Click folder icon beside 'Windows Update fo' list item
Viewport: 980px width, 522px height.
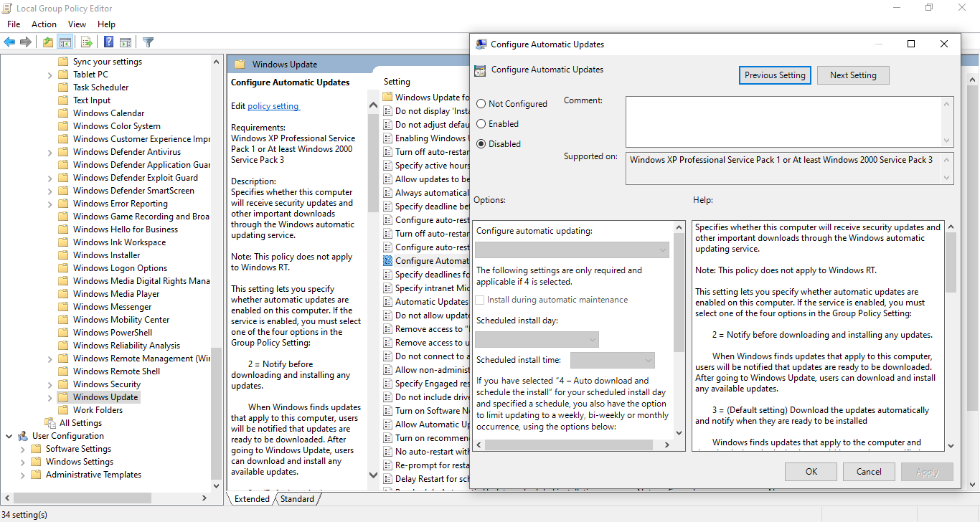point(388,98)
